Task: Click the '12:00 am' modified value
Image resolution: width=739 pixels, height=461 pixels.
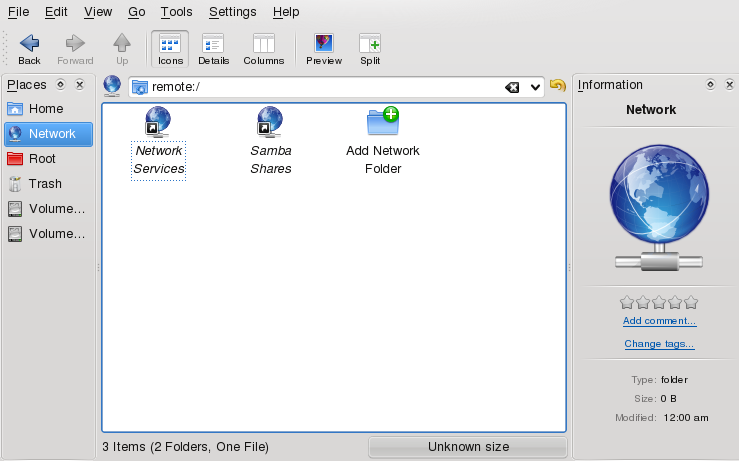Action: pos(686,418)
